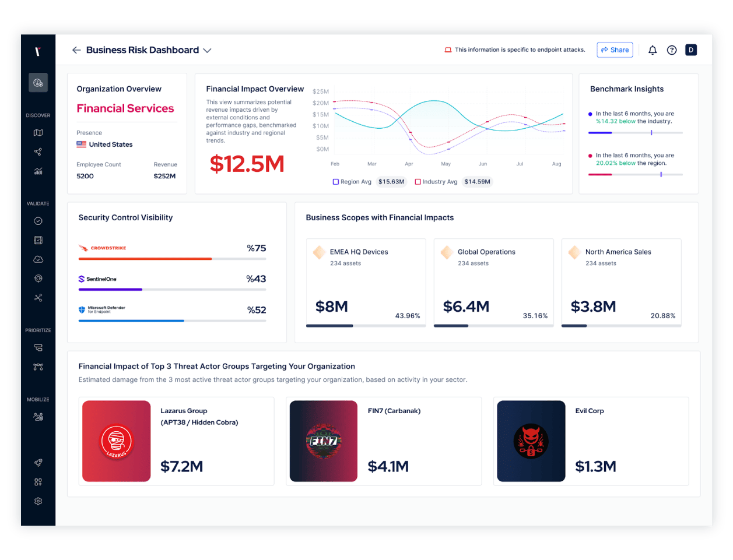The height and width of the screenshot is (560, 733).
Task: Open the Lazarus Group threat actor card
Action: click(176, 441)
